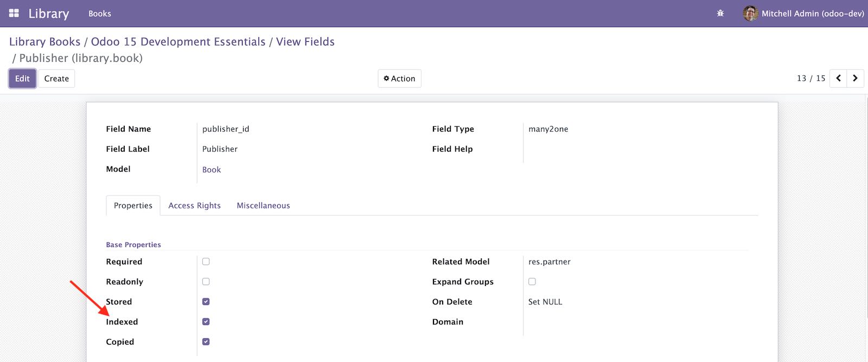Screen dimensions: 868x362
Task: Toggle the Required checkbox
Action: pyautogui.click(x=206, y=262)
